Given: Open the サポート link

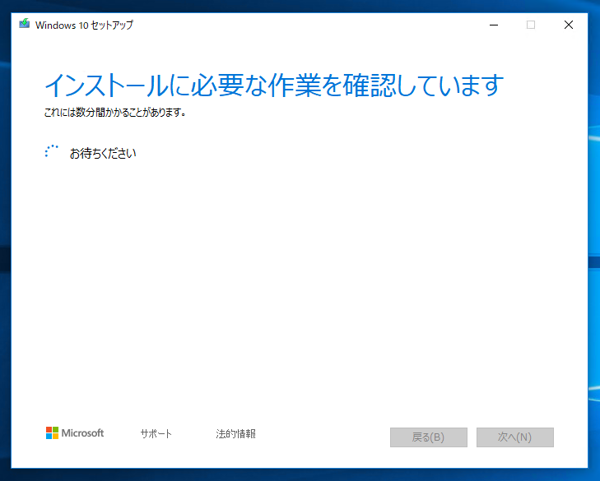Looking at the screenshot, I should [x=156, y=434].
